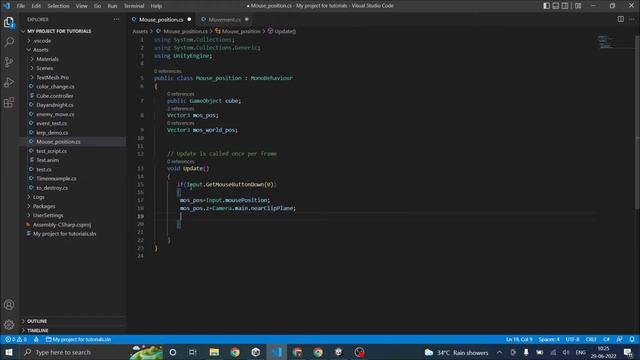Change line endings via CRLF entry

point(591,340)
